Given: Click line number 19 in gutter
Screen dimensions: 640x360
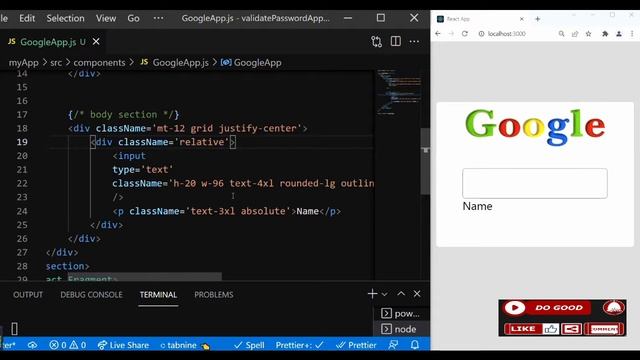Looking at the screenshot, I should pyautogui.click(x=22, y=142).
